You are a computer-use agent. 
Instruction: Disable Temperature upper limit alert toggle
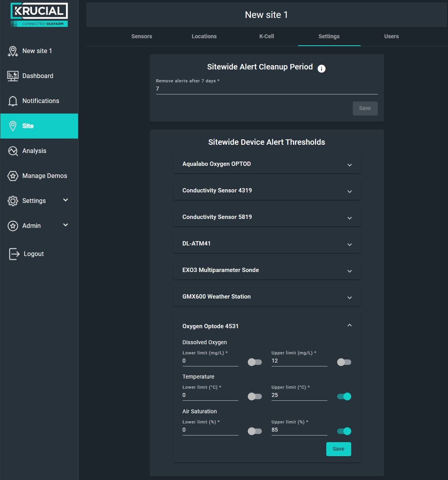tap(344, 396)
